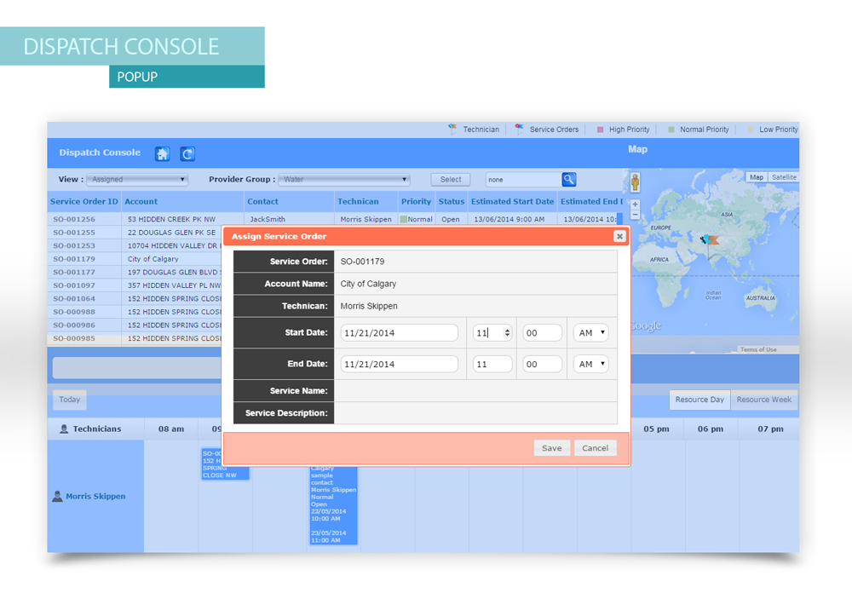The width and height of the screenshot is (852, 616).
Task: Open the Provider Group dropdown showing Water
Action: tap(345, 180)
